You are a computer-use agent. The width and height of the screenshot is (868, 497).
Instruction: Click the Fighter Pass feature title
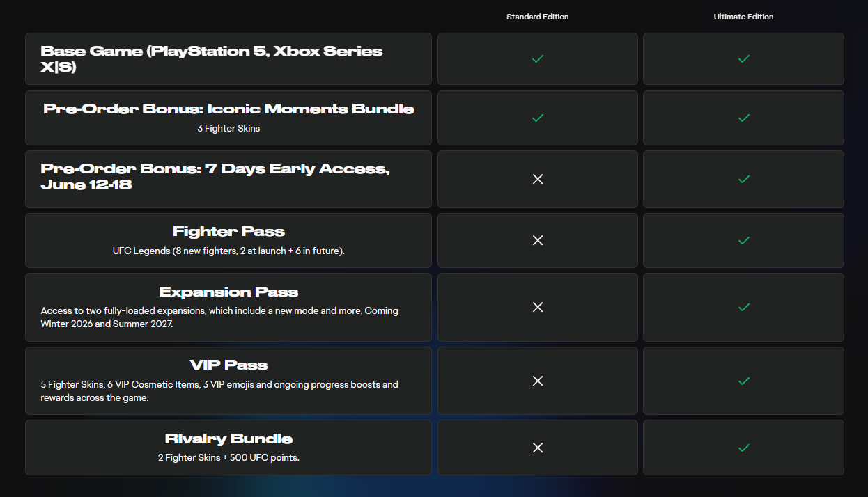(228, 232)
